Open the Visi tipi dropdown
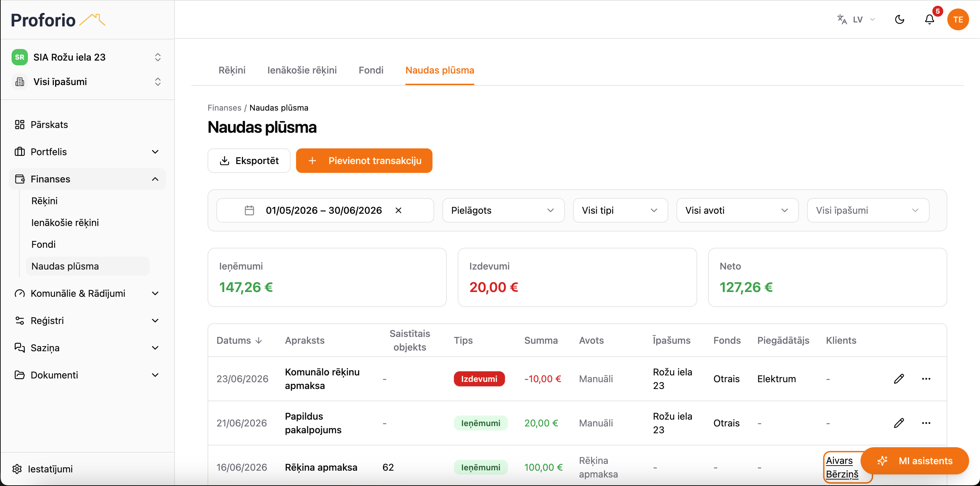 click(x=620, y=210)
